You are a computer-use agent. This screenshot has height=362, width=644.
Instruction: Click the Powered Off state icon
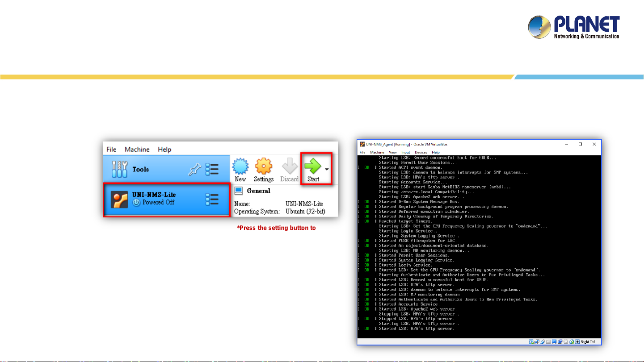(137, 203)
